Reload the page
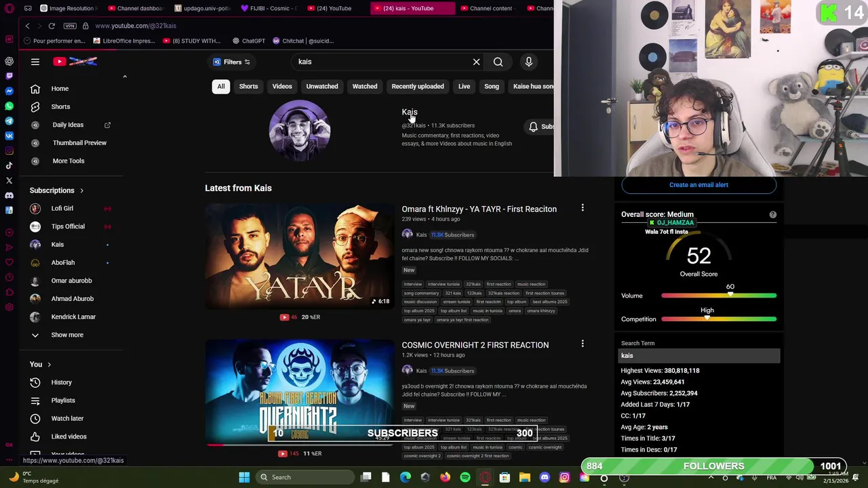This screenshot has height=488, width=868. pos(52,26)
